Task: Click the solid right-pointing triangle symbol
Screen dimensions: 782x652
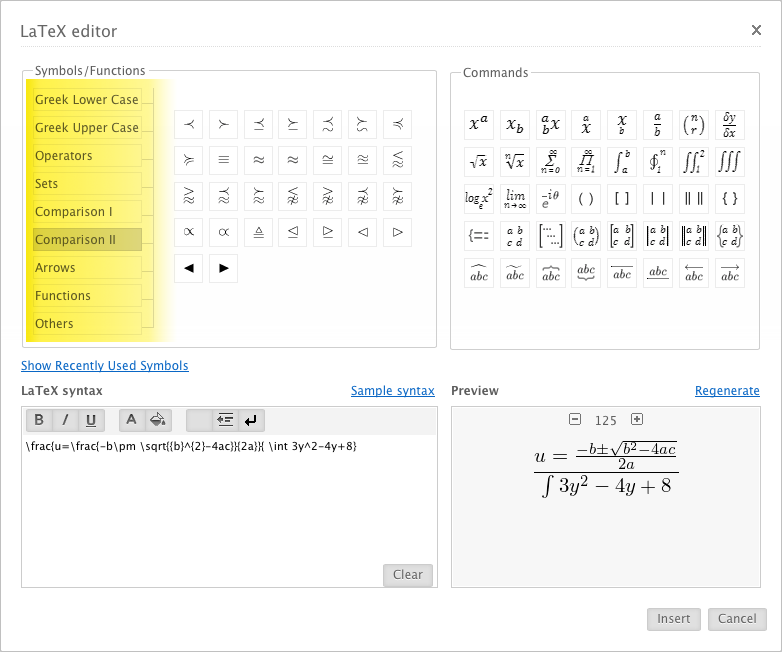Action: click(x=224, y=268)
